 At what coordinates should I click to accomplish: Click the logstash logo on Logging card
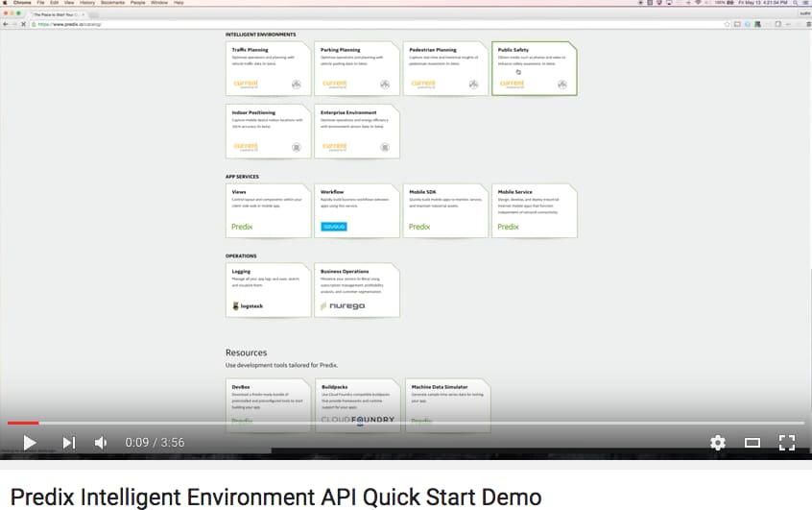click(248, 305)
